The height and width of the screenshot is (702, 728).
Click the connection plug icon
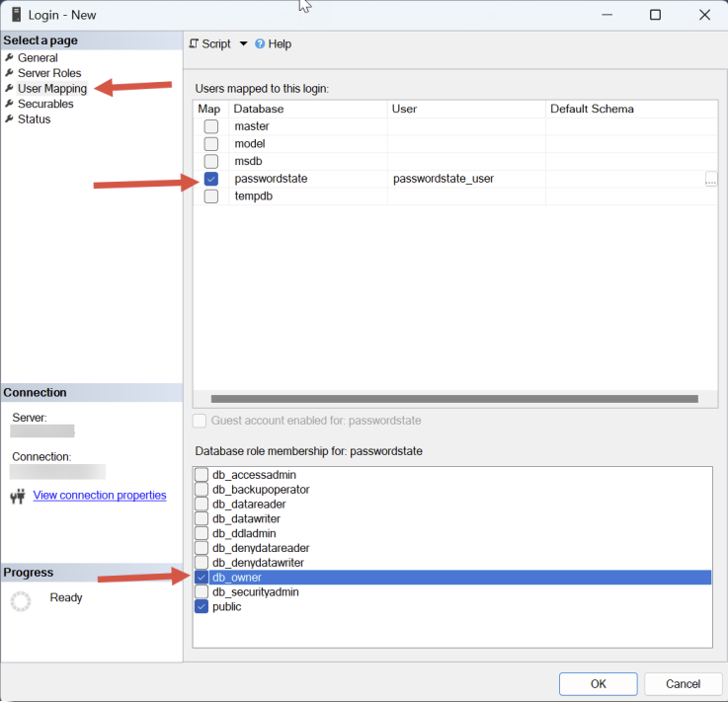18,497
